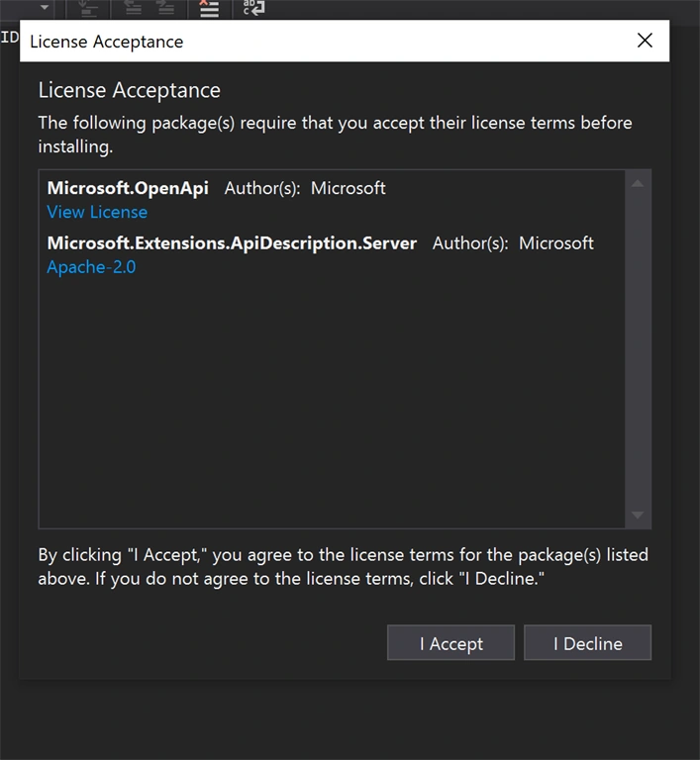Open View License link for Microsoft.OpenApi
This screenshot has width=700, height=760.
97,213
